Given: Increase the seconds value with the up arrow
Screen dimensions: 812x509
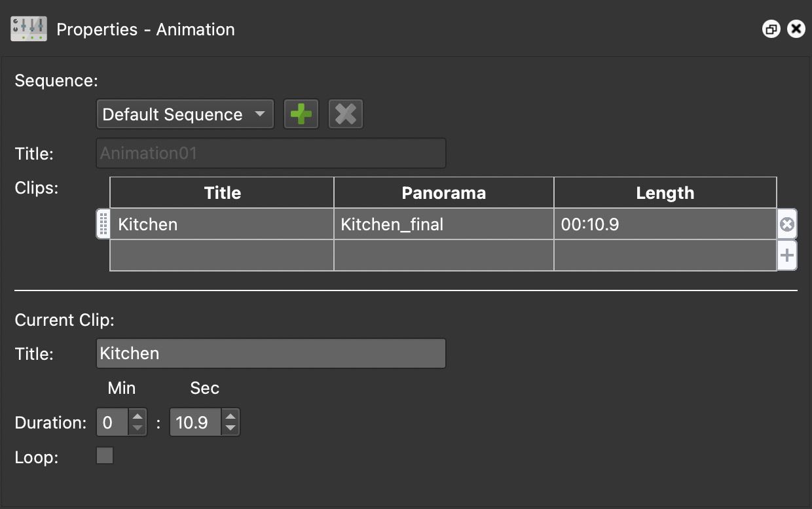Looking at the screenshot, I should [x=230, y=417].
